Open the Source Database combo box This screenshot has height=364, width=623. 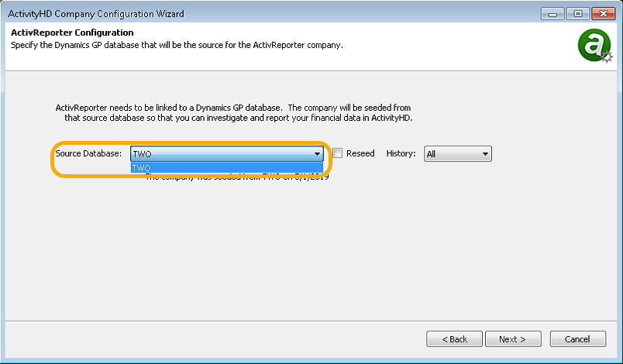point(227,153)
